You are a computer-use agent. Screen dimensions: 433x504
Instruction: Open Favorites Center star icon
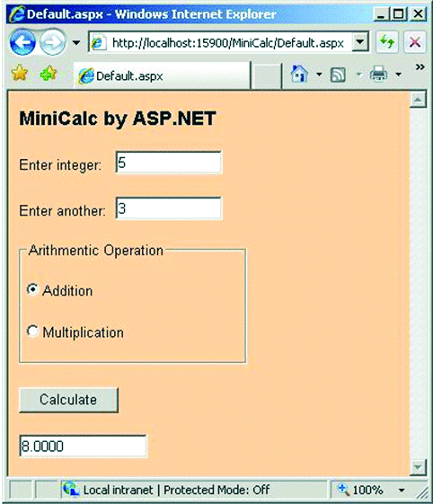tap(20, 73)
